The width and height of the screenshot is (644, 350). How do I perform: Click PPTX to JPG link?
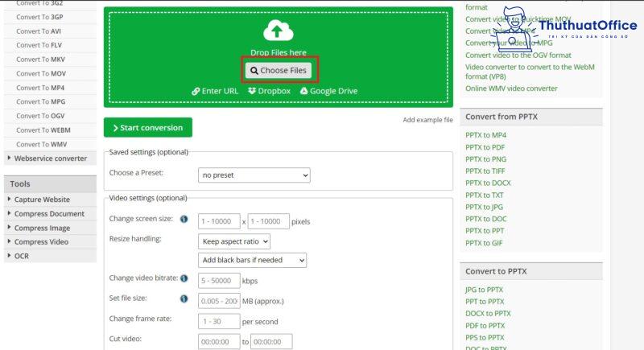point(484,208)
